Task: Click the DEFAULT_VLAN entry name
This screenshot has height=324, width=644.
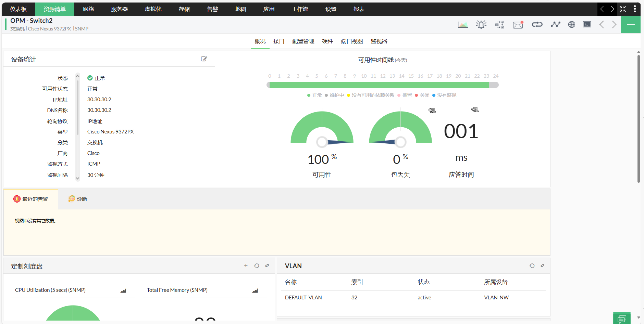Action: click(x=303, y=298)
